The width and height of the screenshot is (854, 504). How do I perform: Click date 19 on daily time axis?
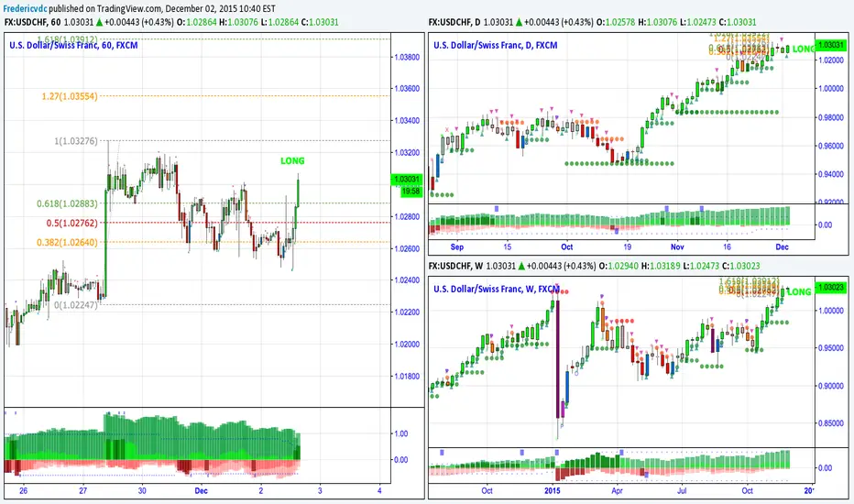click(x=627, y=247)
